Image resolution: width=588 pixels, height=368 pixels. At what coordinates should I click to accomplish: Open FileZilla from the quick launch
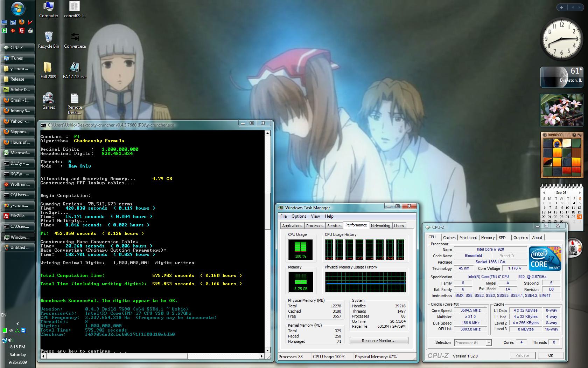(x=22, y=30)
